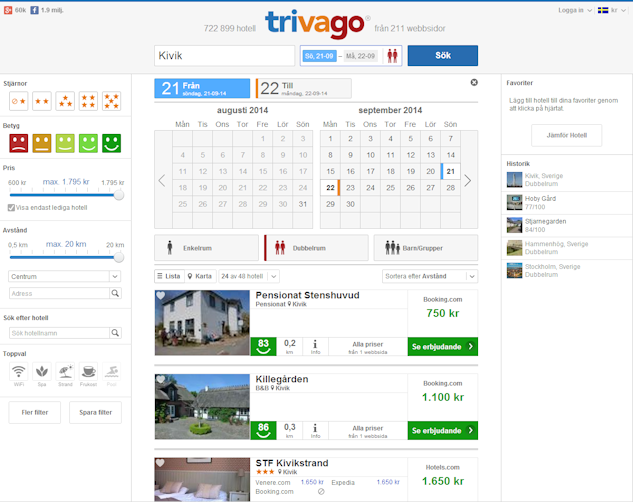
Task: Open the currency kr flag dropdown
Action: tap(612, 10)
